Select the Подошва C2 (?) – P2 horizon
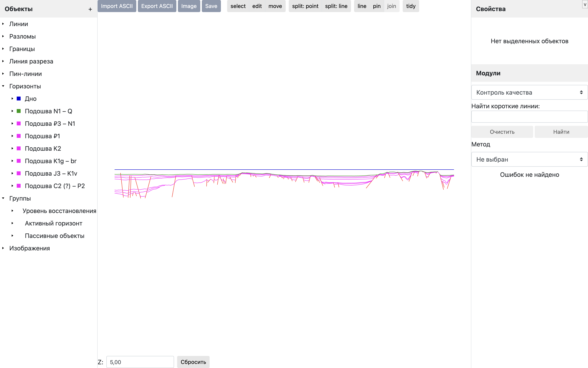This screenshot has width=588, height=368. click(x=55, y=186)
